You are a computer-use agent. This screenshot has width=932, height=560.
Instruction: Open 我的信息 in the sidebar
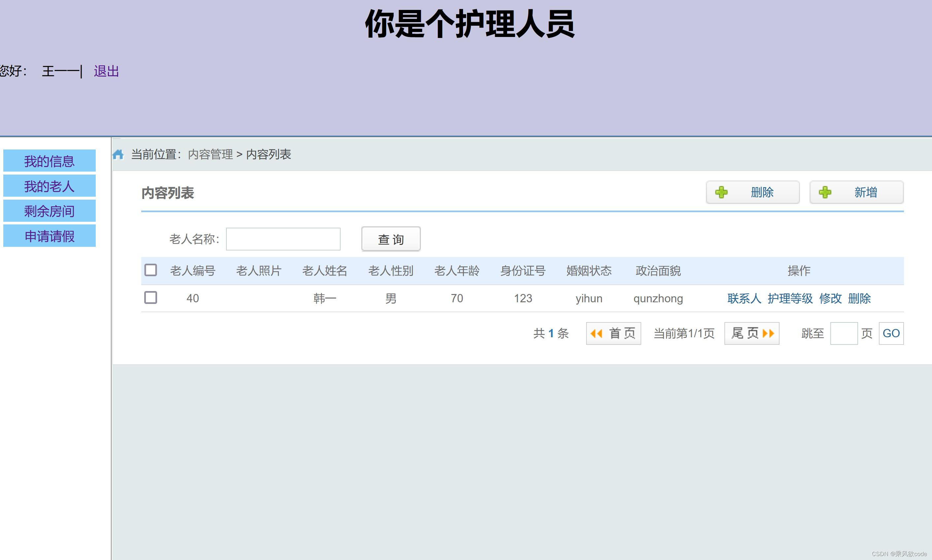tap(49, 160)
